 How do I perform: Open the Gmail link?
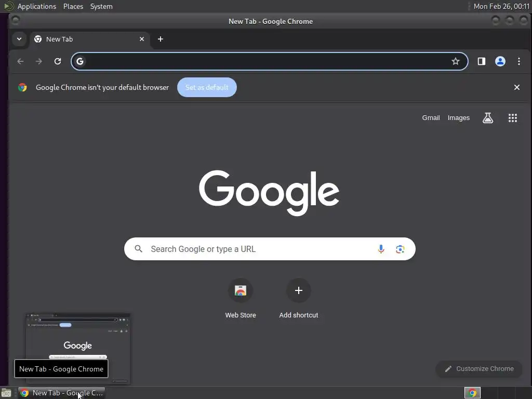[431, 118]
